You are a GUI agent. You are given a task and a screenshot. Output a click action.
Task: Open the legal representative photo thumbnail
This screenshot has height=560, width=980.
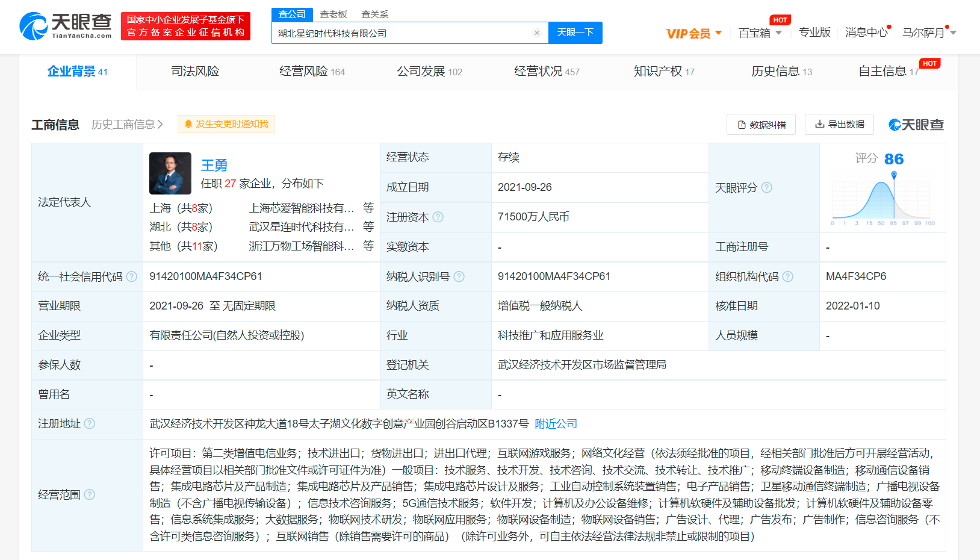[x=170, y=173]
